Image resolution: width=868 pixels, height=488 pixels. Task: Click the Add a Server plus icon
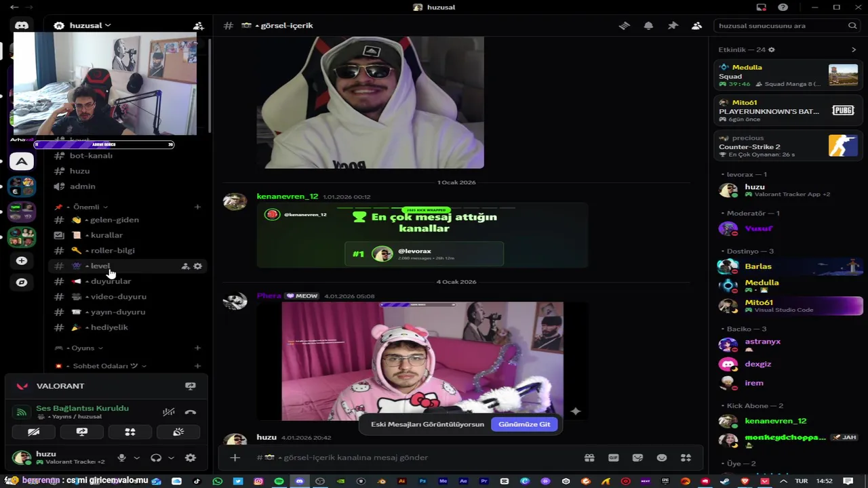22,261
